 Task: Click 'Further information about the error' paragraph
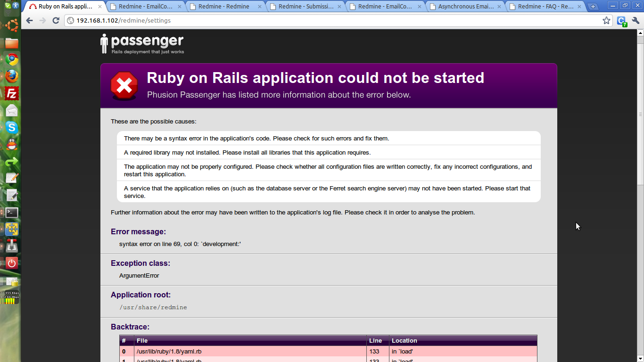tap(293, 213)
